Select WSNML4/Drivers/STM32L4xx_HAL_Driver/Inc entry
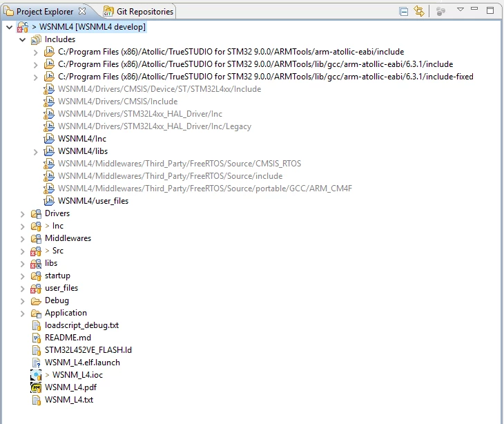This screenshot has width=504, height=424. coord(140,114)
